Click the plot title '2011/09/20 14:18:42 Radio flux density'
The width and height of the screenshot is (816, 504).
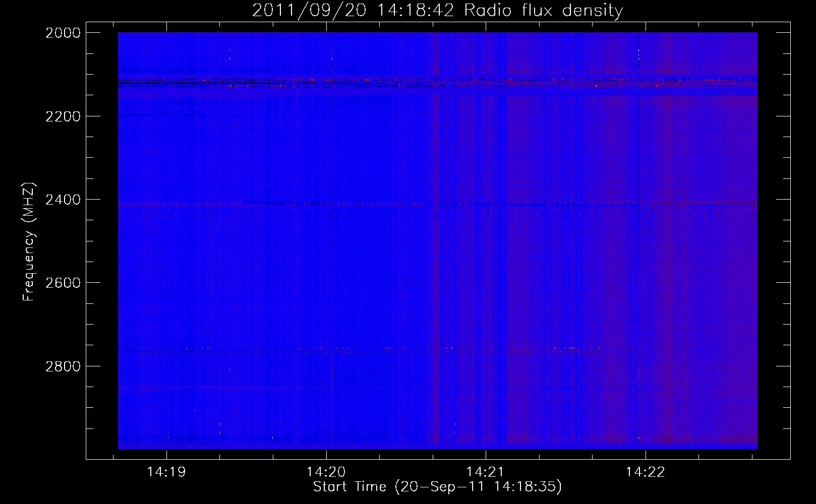click(437, 10)
